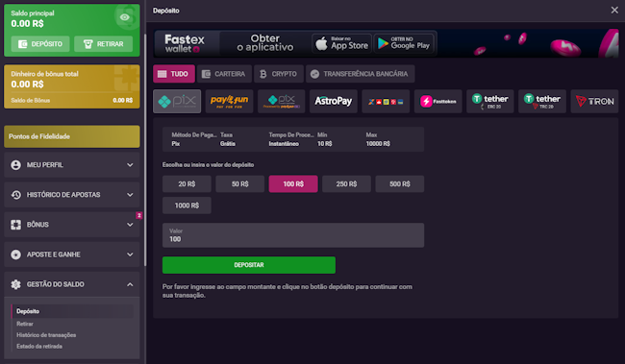625x364 pixels.
Task: Click the MEU PERFIL user icon
Action: [16, 165]
